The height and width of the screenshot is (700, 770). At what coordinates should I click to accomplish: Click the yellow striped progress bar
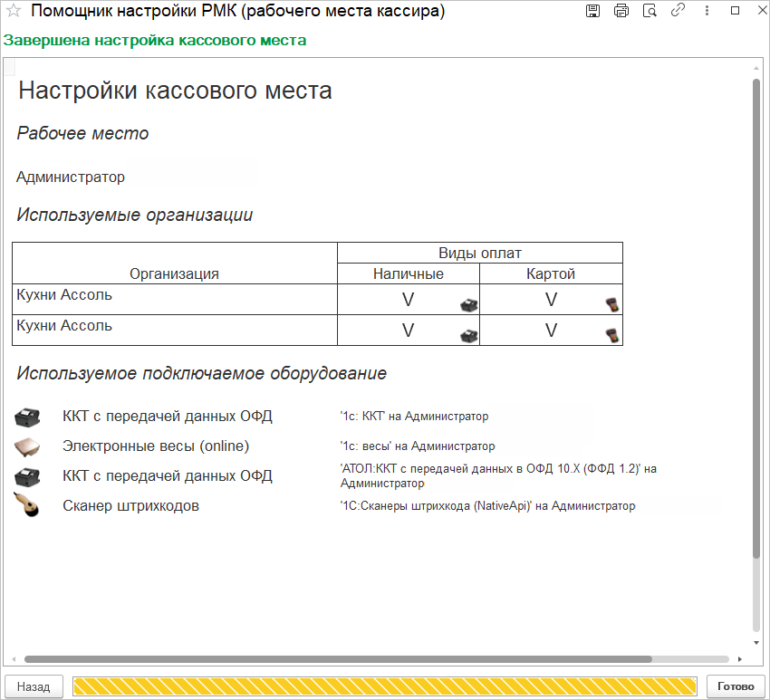point(384,686)
